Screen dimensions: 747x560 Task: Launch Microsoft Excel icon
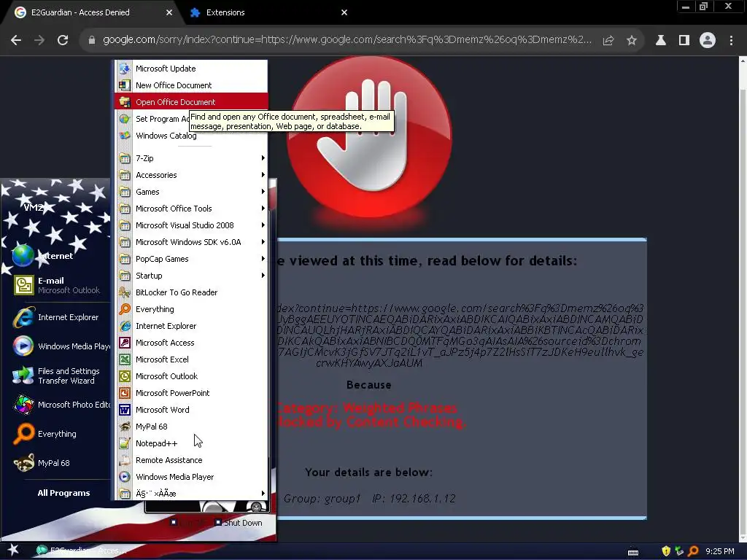pyautogui.click(x=124, y=359)
